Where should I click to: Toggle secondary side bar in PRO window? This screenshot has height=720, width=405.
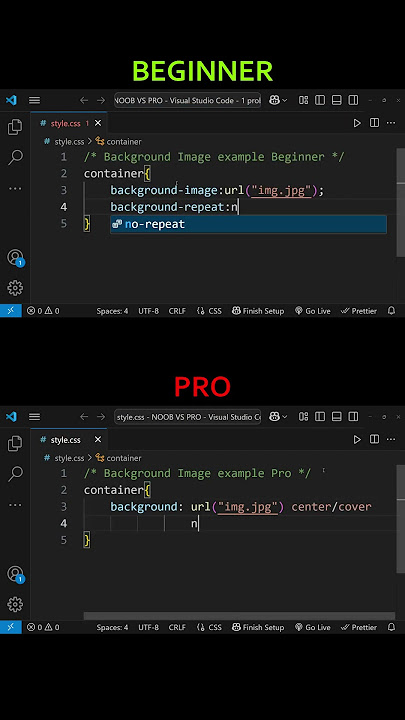[x=353, y=416]
